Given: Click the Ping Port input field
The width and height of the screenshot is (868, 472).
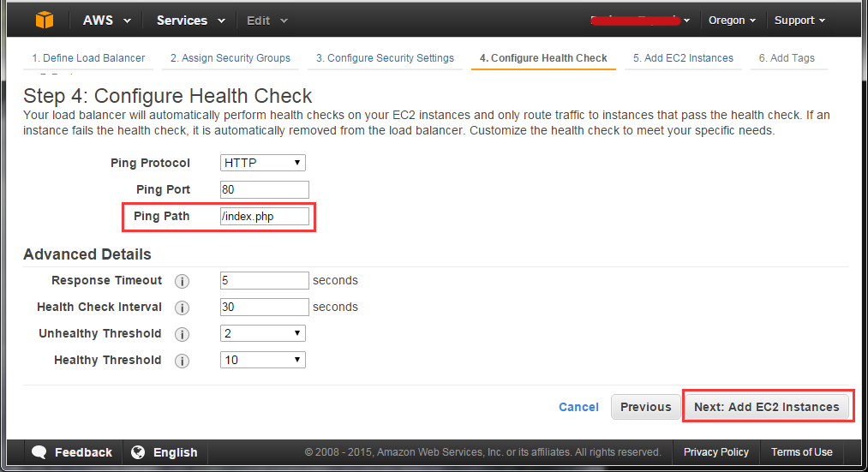Looking at the screenshot, I should click(265, 190).
